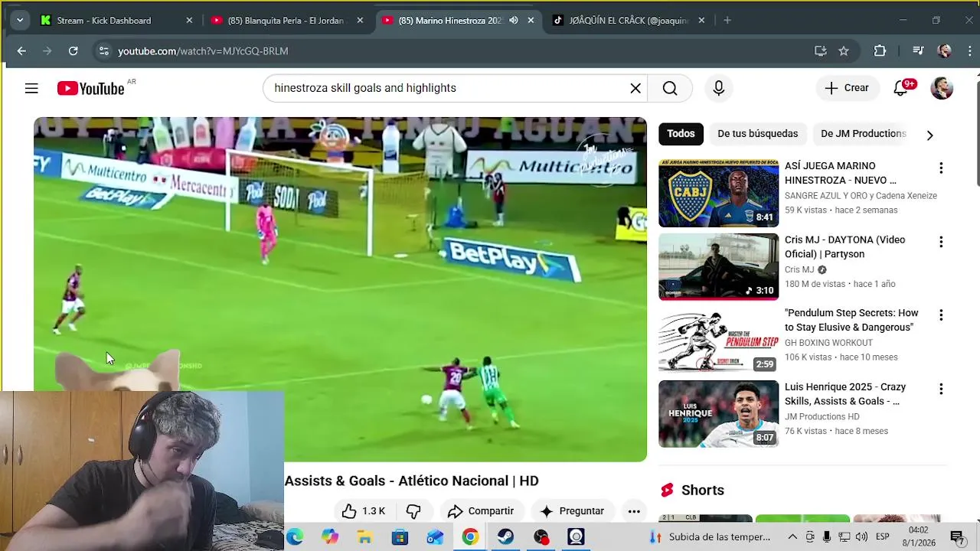This screenshot has width=980, height=551.
Task: Toggle system volume icon in tray
Action: [861, 537]
